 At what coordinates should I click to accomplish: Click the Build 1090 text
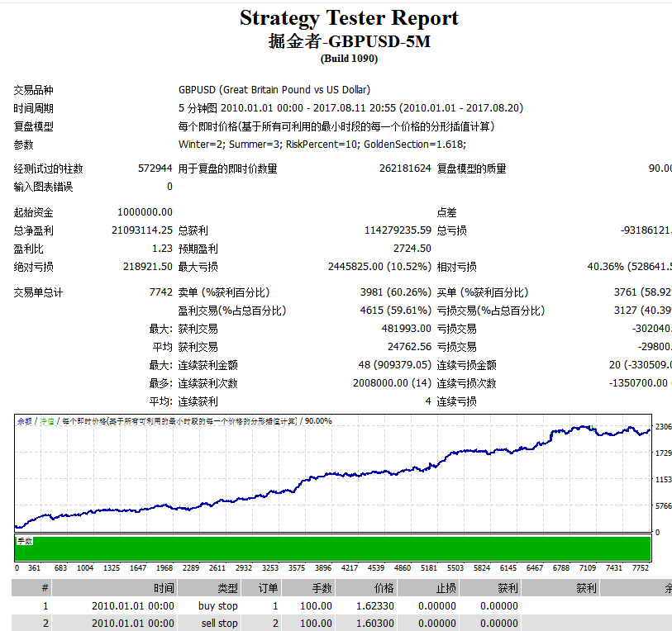pos(349,59)
